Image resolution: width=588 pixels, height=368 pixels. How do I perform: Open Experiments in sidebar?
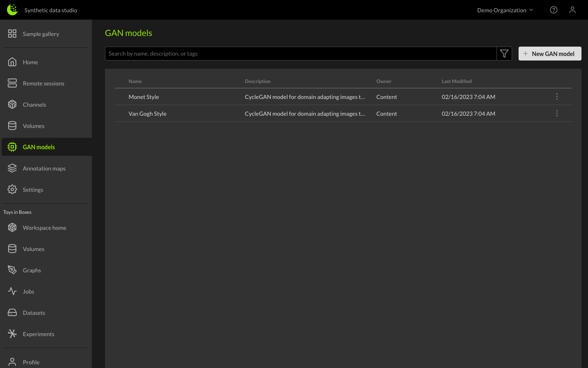pos(38,334)
